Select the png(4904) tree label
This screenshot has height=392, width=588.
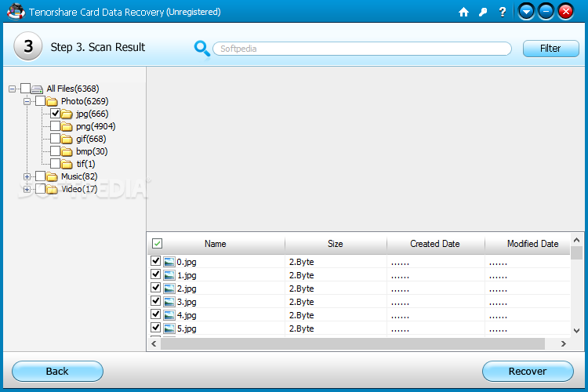(96, 126)
